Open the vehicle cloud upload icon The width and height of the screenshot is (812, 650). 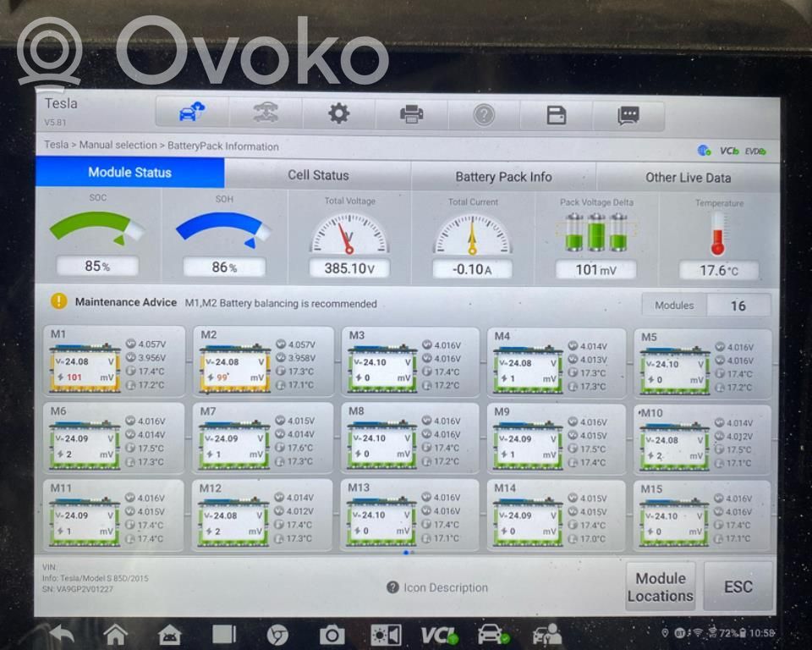(192, 112)
